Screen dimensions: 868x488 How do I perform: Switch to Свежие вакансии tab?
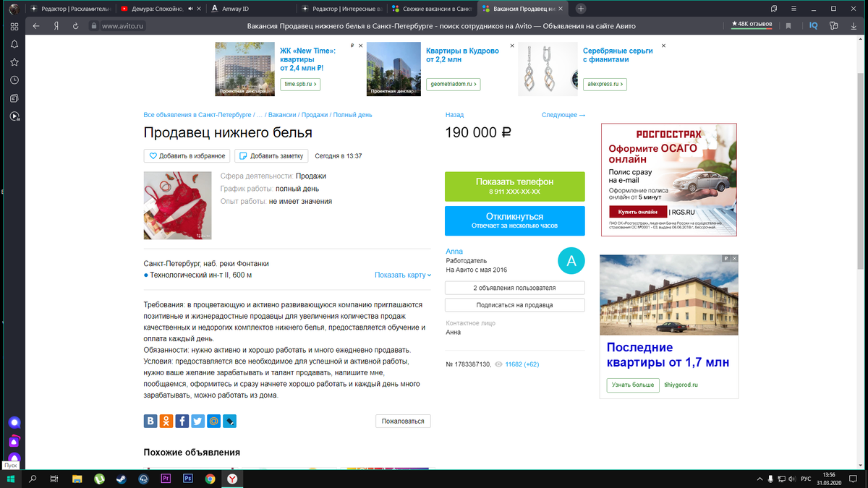pos(430,9)
